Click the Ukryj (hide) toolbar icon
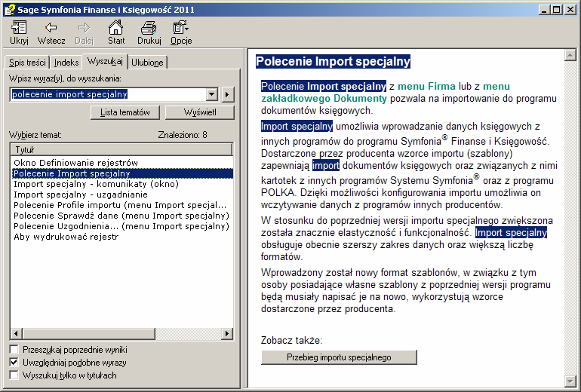Viewport: 581px width, 392px height. tap(19, 28)
